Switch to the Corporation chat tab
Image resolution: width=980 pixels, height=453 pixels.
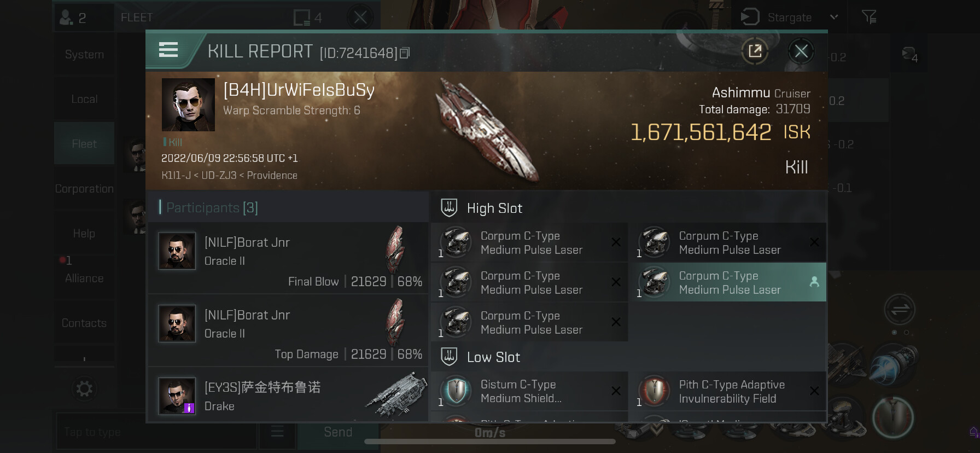point(84,189)
